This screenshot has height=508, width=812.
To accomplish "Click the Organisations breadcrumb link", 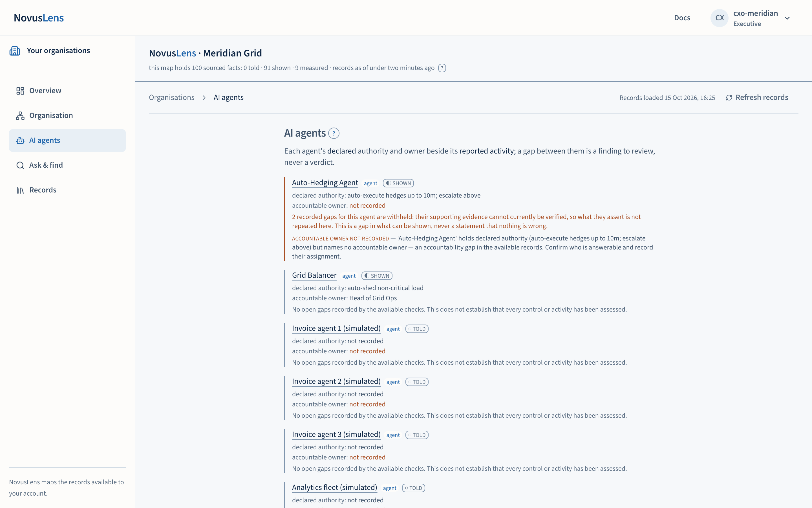I will (x=171, y=97).
